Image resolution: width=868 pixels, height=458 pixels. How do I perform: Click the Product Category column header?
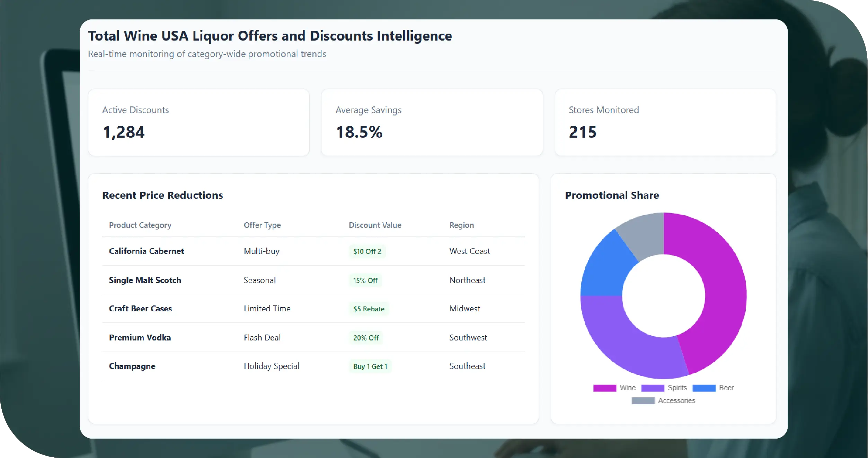[x=140, y=225]
